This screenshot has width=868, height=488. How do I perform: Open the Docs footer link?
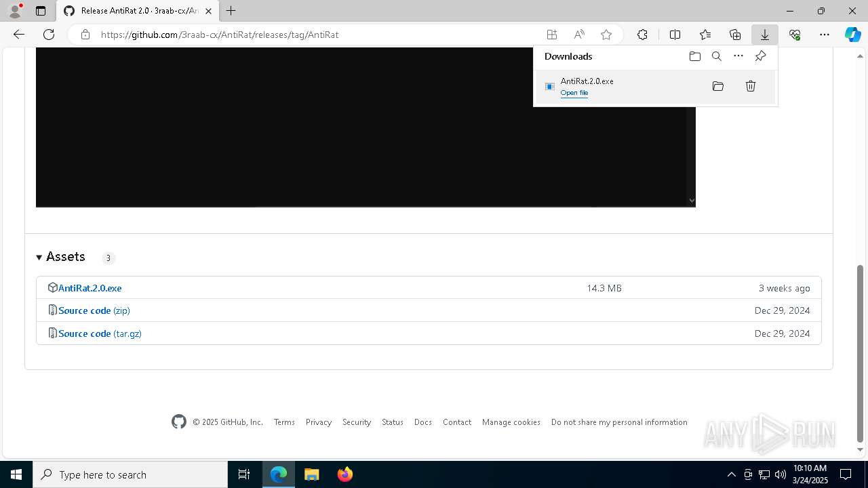click(x=423, y=422)
